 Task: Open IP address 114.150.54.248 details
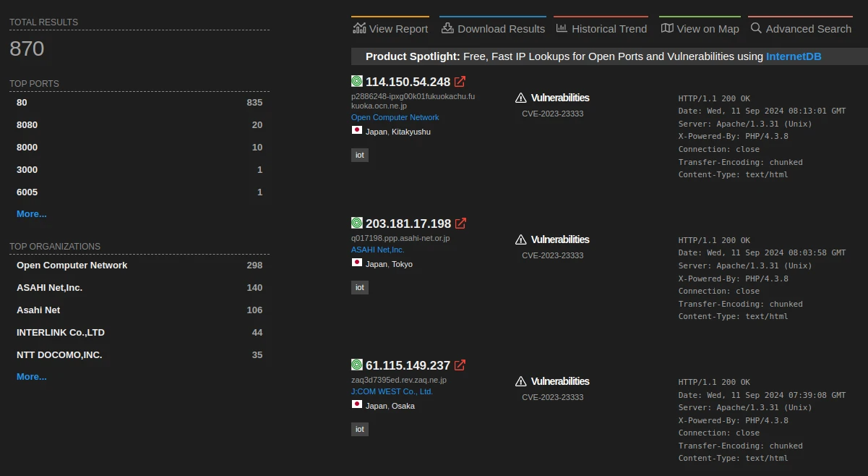tap(408, 82)
